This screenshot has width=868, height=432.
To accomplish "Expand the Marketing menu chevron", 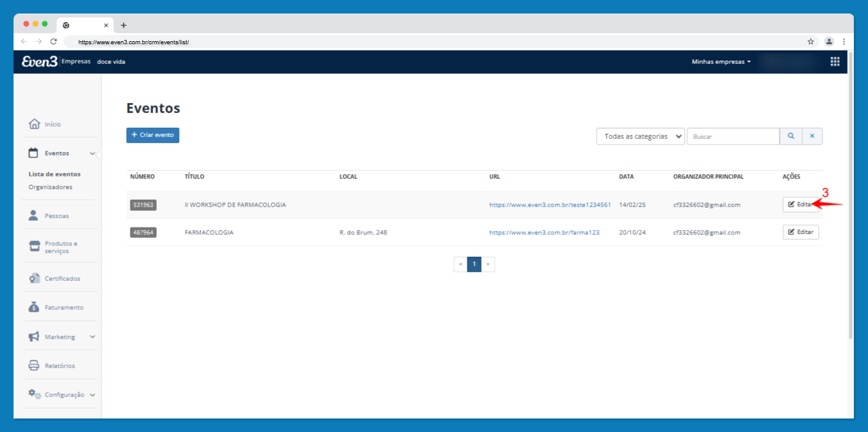I will [92, 337].
